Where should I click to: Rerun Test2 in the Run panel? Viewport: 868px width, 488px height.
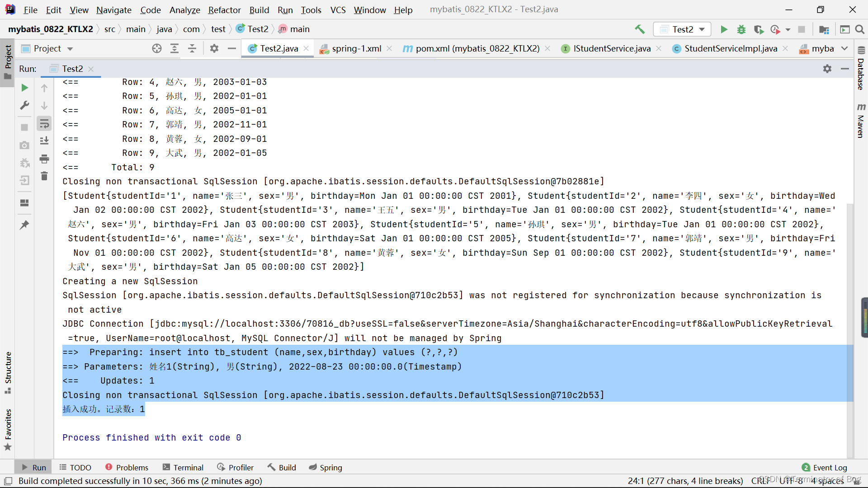[x=25, y=88]
